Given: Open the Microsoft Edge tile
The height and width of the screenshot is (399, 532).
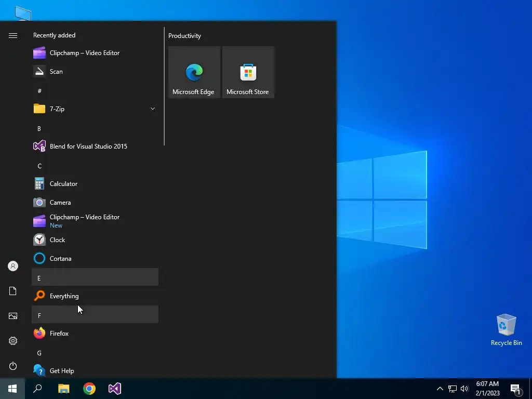Looking at the screenshot, I should coord(194,72).
